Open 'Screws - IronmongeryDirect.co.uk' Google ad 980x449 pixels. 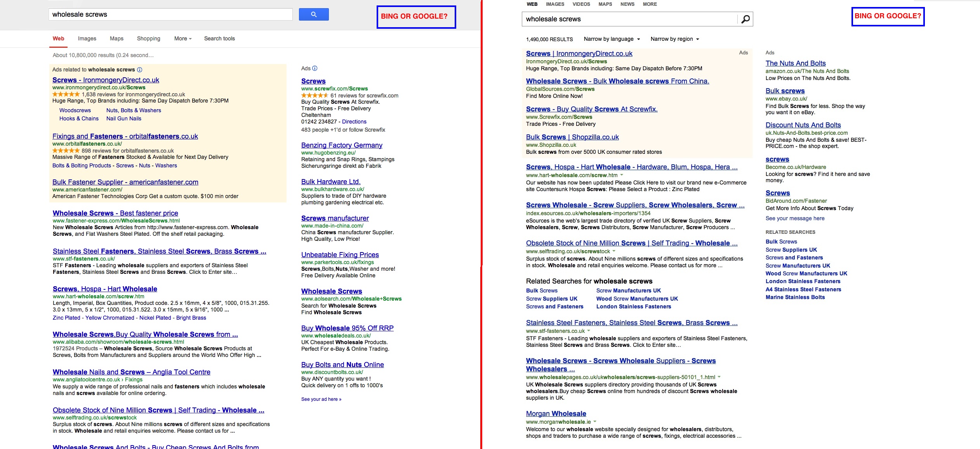[x=106, y=80]
